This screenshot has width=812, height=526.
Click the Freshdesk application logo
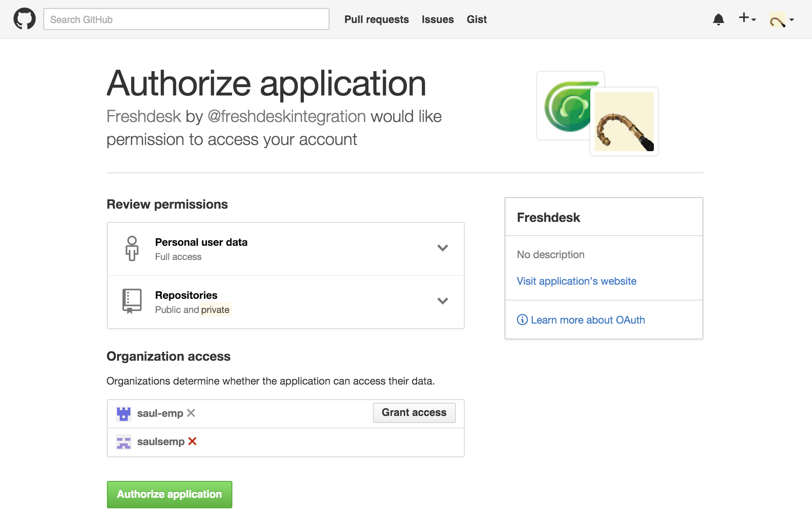[x=567, y=106]
